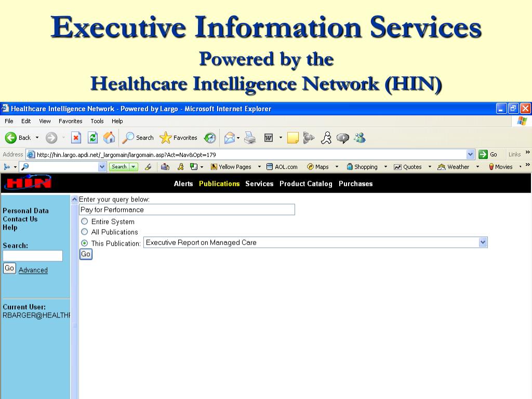Open the Tools menu
This screenshot has height=399, width=532.
click(97, 121)
